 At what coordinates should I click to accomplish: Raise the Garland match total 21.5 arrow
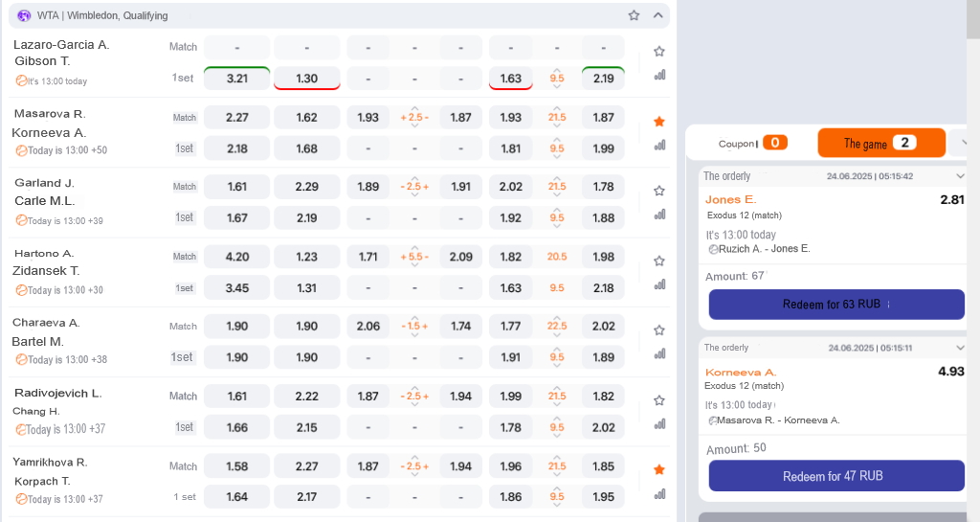point(557,178)
